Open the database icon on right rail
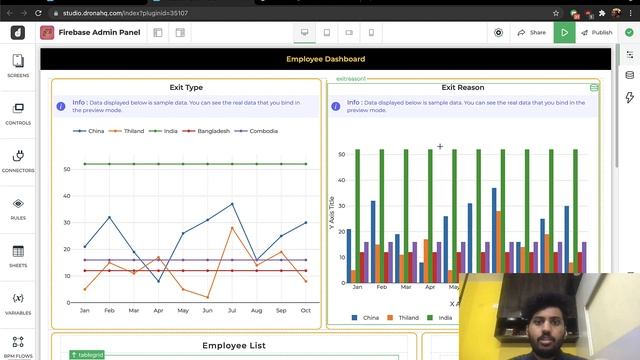This screenshot has width=640, height=360. [x=630, y=75]
